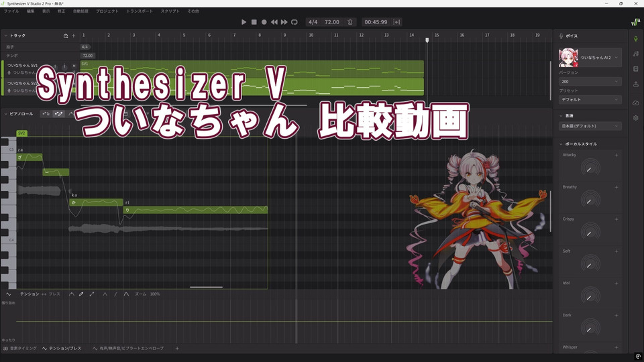
Task: Click the 4/4 time signature in transport bar
Action: (x=313, y=22)
